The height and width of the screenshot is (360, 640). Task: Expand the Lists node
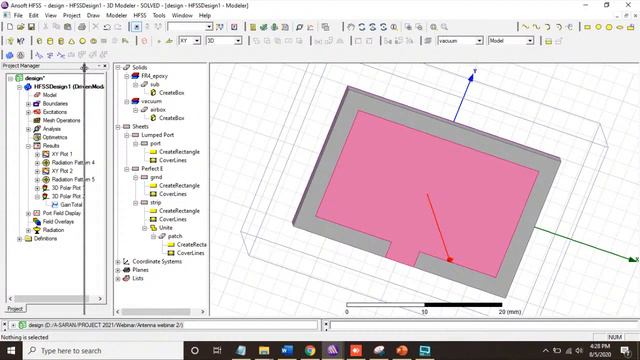pos(118,279)
